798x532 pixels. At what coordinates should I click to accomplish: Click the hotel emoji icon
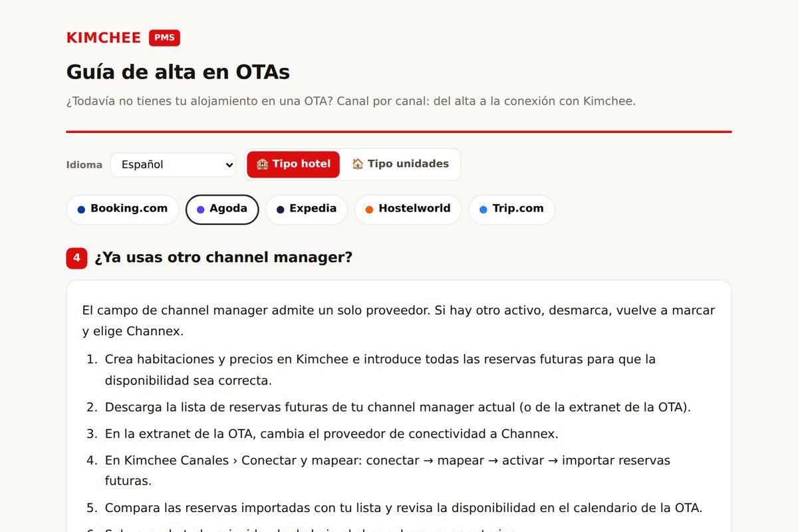coord(262,164)
